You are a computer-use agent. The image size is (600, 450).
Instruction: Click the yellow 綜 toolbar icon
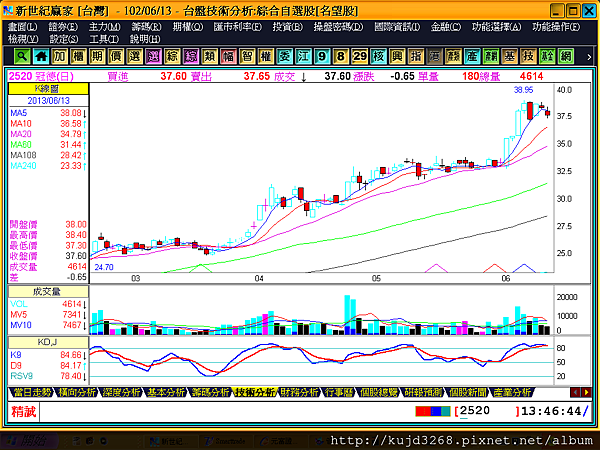tap(172, 57)
